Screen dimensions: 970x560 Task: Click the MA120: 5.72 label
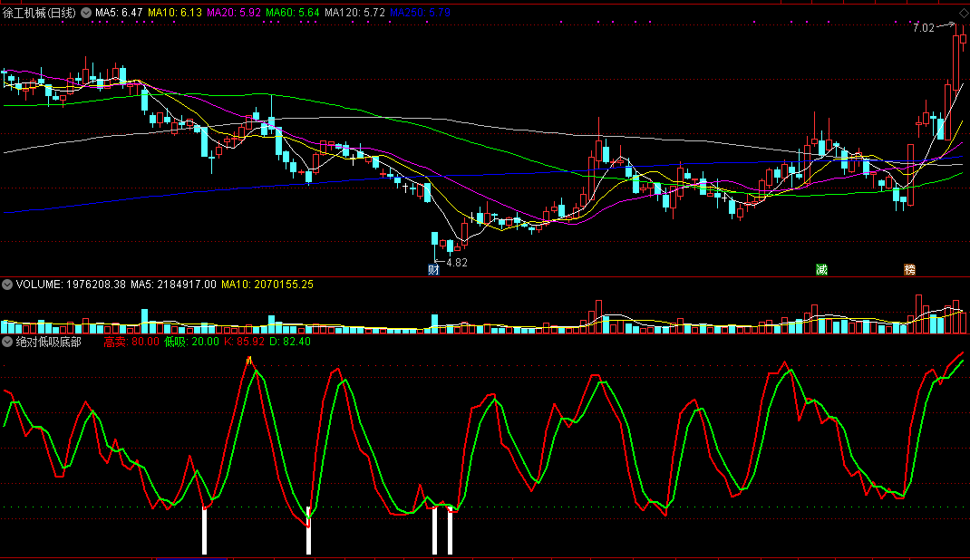coord(354,13)
